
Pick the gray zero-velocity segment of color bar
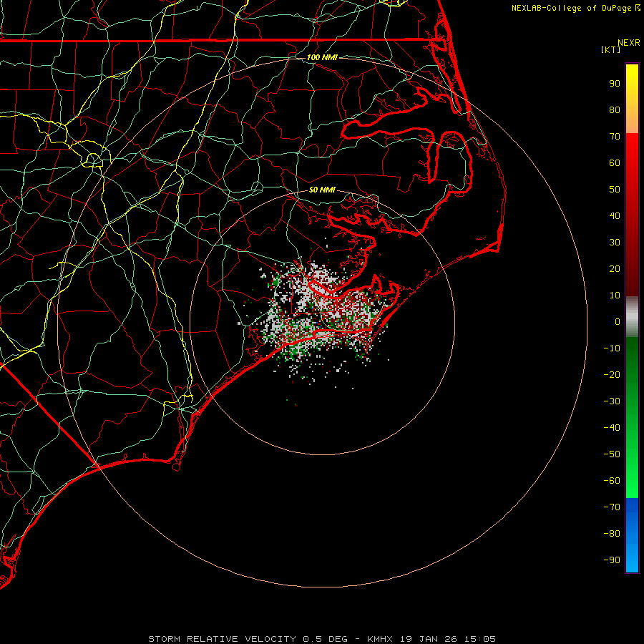[632, 317]
